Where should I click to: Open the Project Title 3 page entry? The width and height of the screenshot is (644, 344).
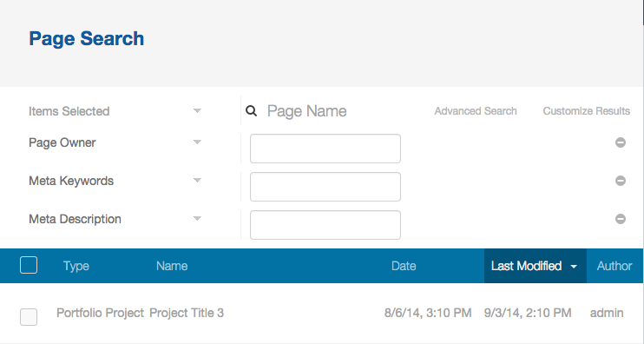(187, 313)
